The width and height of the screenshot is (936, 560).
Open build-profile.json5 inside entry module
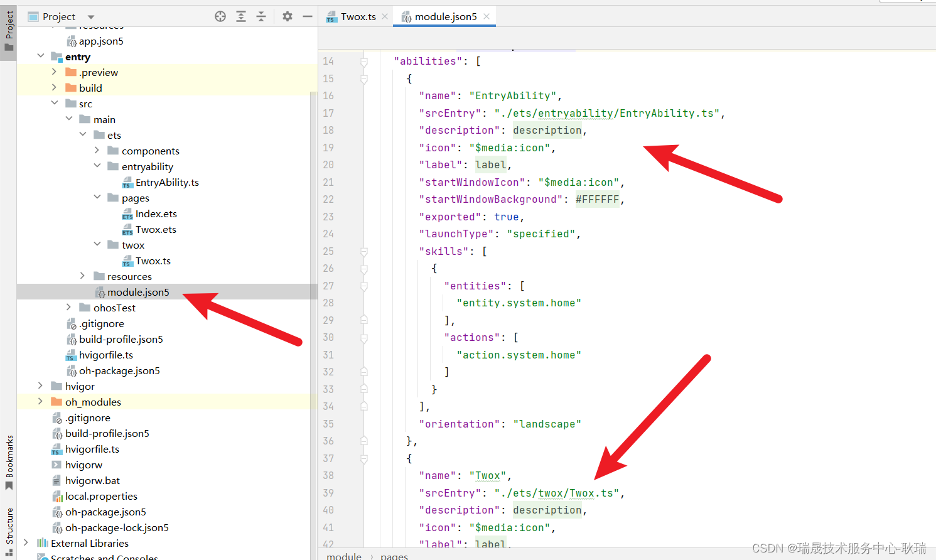[x=121, y=340]
